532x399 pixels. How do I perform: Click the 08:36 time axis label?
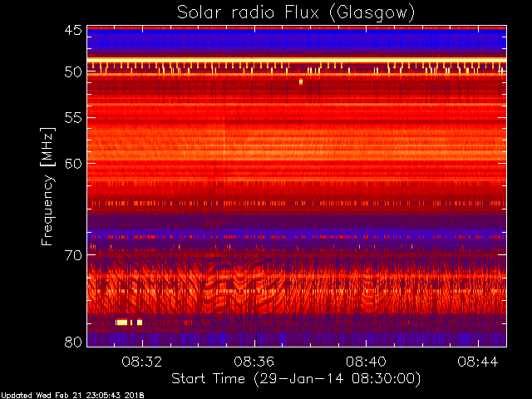click(x=254, y=362)
